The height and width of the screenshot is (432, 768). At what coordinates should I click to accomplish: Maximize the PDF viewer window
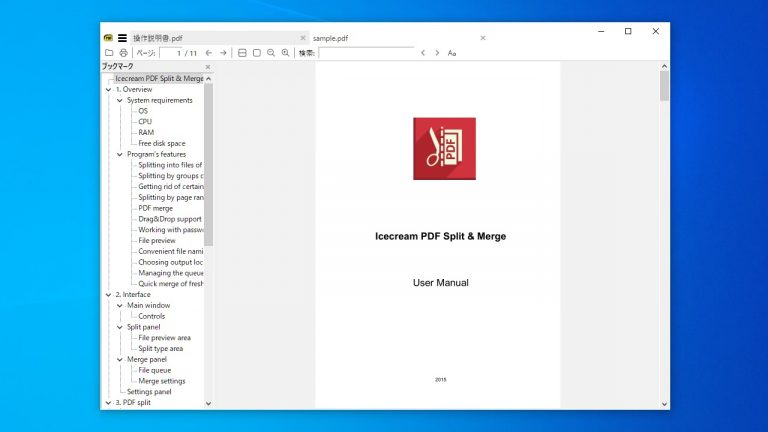(x=628, y=31)
